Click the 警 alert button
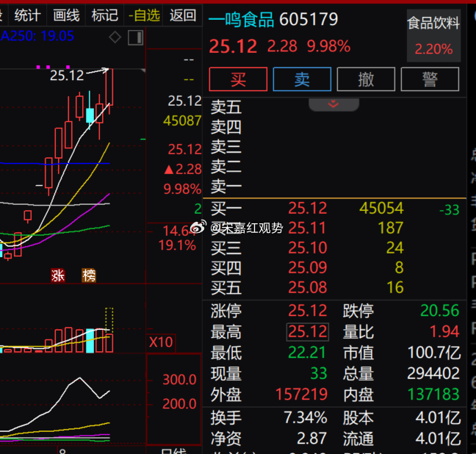The height and width of the screenshot is (454, 476). [x=430, y=79]
